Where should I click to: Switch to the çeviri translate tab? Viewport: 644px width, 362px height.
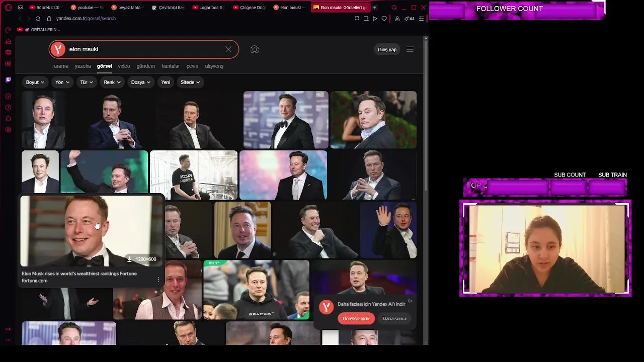point(192,66)
